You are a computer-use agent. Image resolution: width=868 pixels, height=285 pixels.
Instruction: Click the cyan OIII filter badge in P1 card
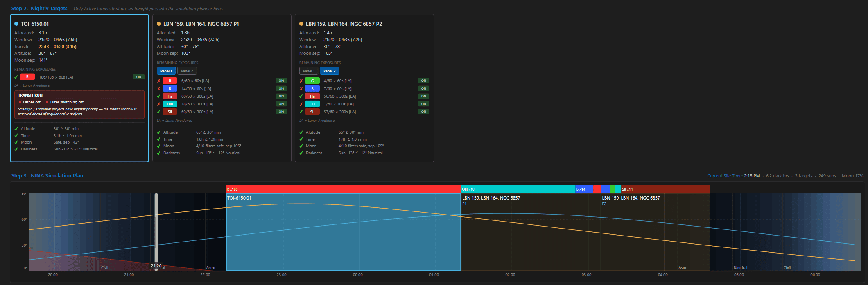pyautogui.click(x=170, y=104)
